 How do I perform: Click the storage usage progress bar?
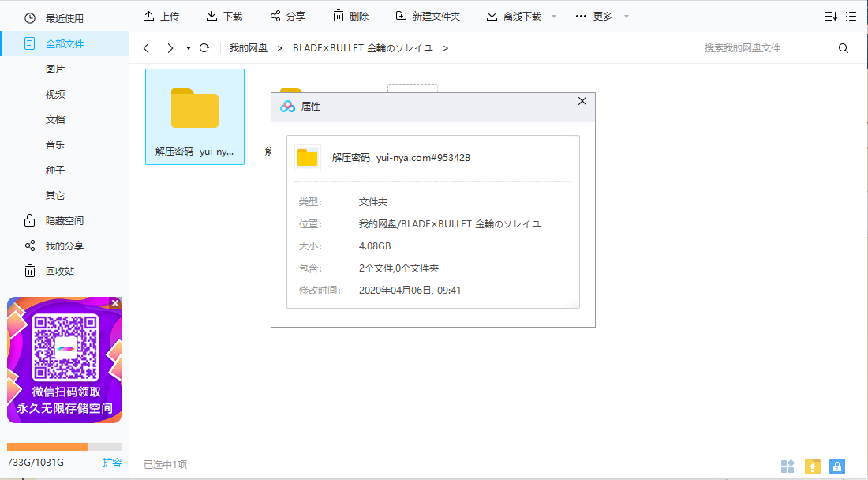pyautogui.click(x=64, y=447)
